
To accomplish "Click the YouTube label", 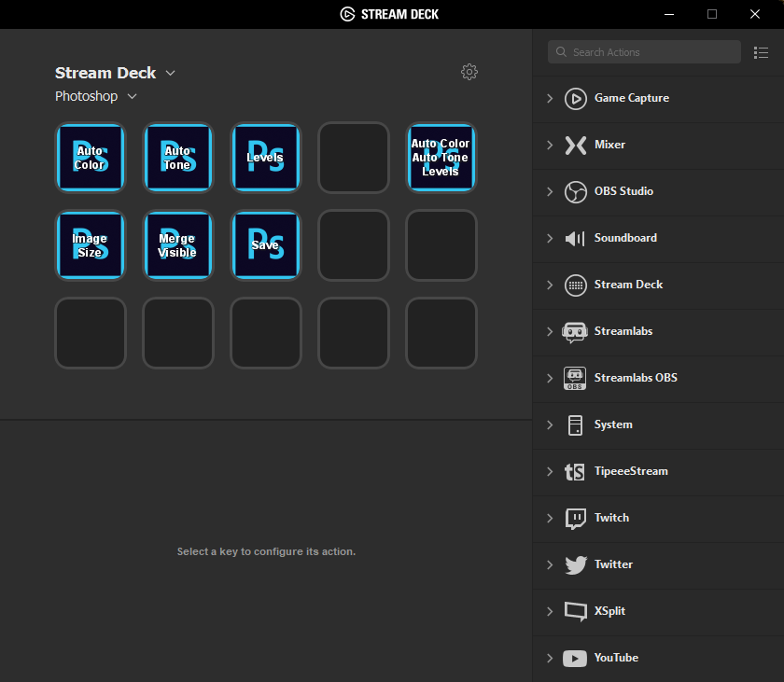I will (x=616, y=658).
